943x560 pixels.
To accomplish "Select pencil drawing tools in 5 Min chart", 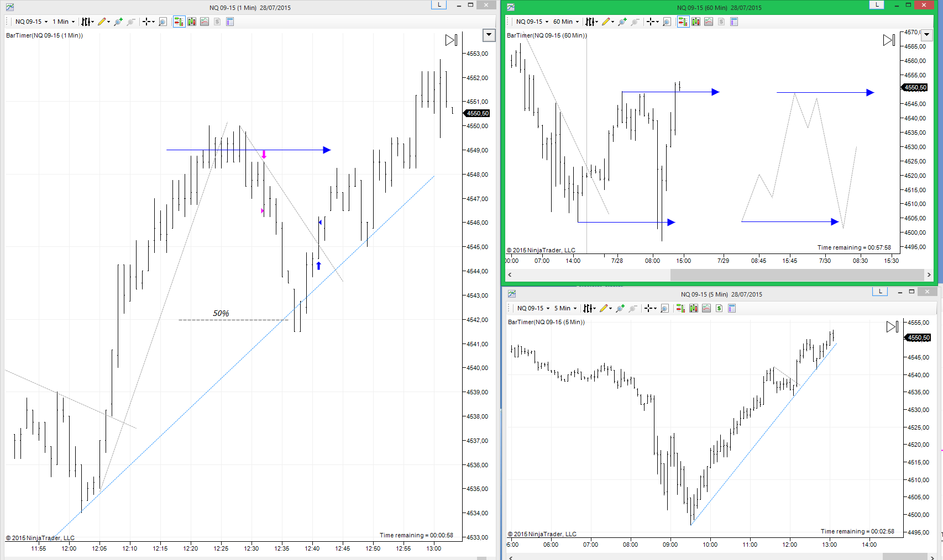I will pos(605,308).
